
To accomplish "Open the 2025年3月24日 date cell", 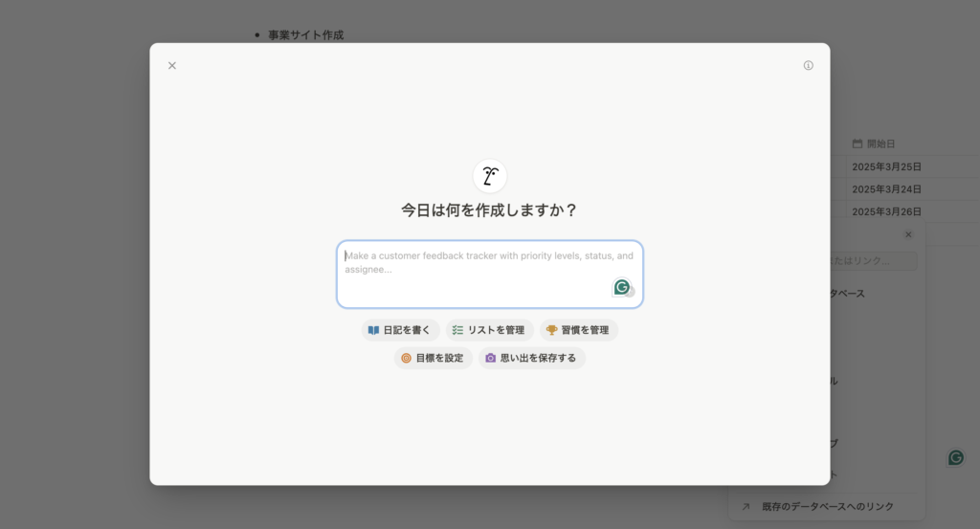I will pos(886,189).
